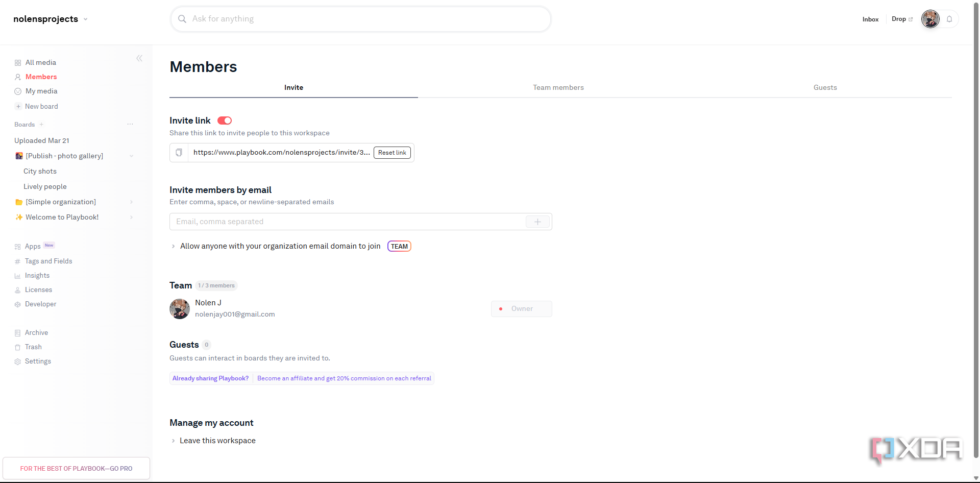Open the Boards section more options menu
Viewport: 980px width, 483px height.
(130, 124)
